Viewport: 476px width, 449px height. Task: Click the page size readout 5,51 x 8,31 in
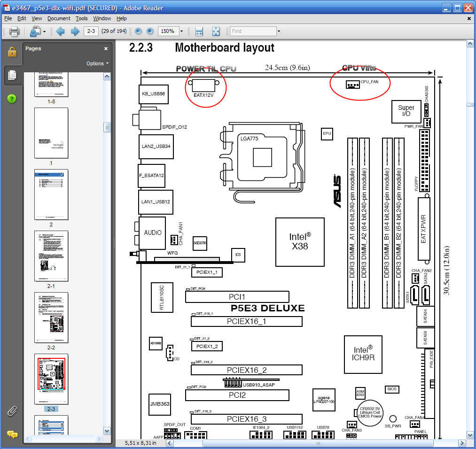pos(140,443)
